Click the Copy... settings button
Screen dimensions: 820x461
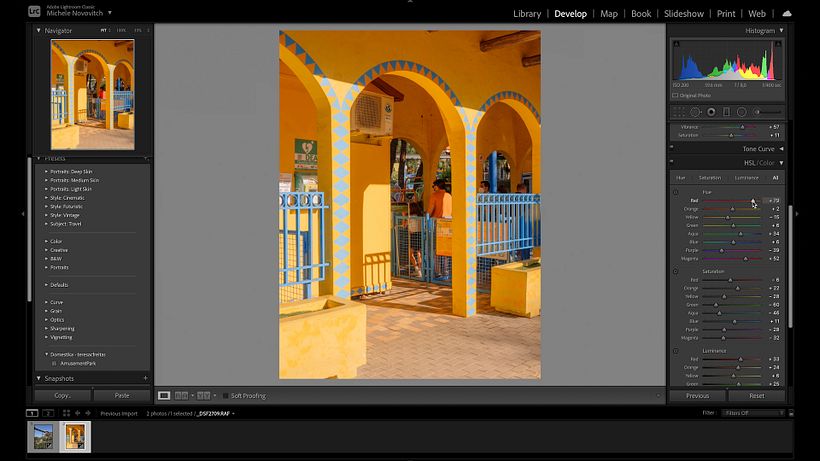(x=63, y=396)
